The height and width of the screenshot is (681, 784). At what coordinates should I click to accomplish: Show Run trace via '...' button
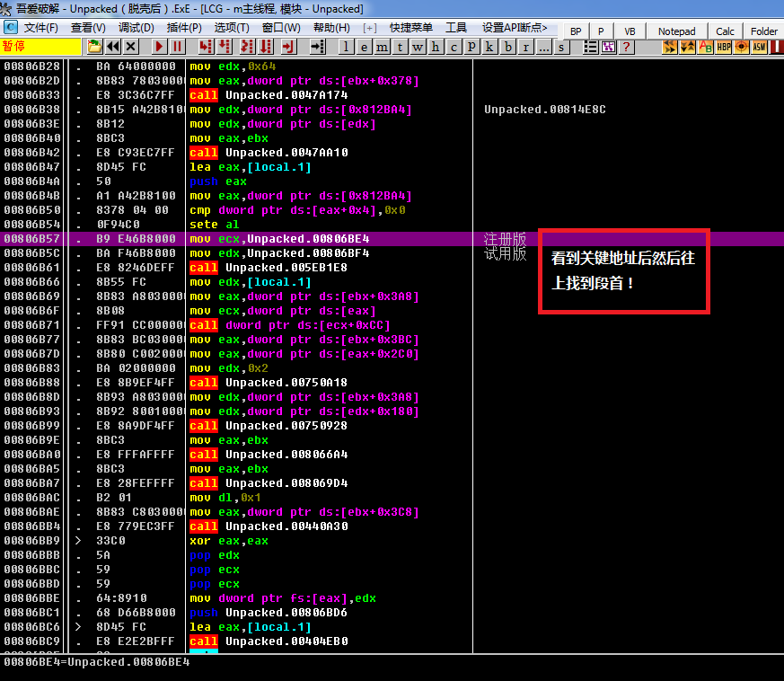point(543,47)
